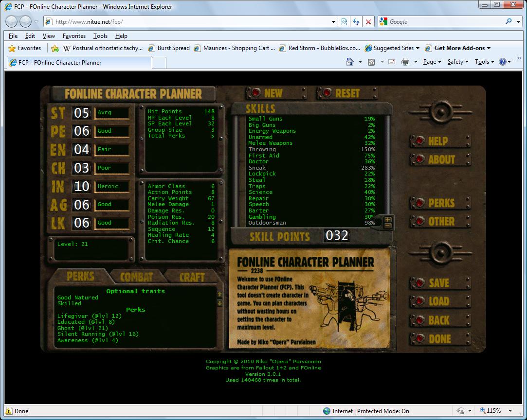This screenshot has height=420, width=527.
Task: Click the BACK button in planner
Action: click(x=440, y=320)
